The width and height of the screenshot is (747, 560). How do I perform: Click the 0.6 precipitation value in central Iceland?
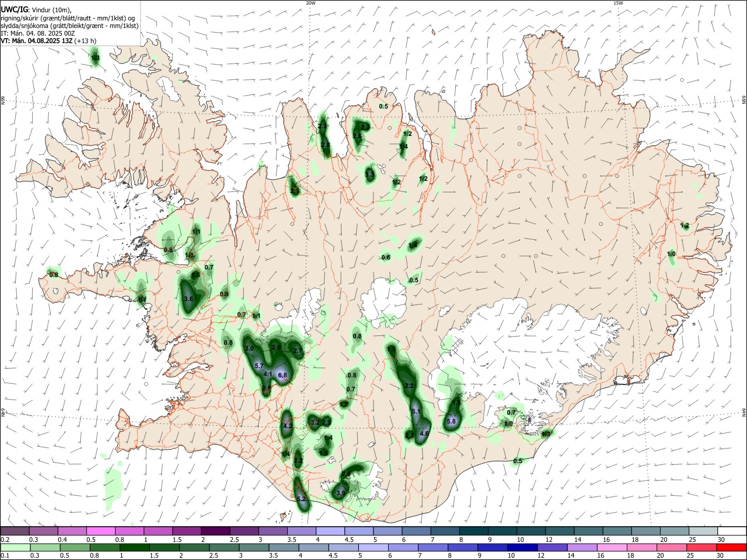coord(386,257)
